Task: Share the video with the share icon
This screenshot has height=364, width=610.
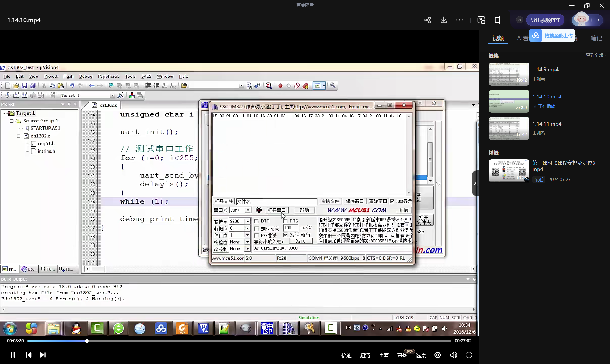Action: click(427, 20)
